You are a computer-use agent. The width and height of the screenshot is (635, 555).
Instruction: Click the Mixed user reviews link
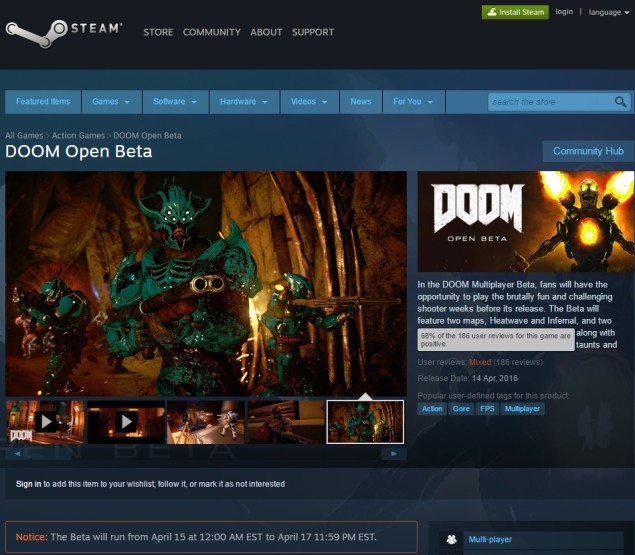pyautogui.click(x=480, y=362)
